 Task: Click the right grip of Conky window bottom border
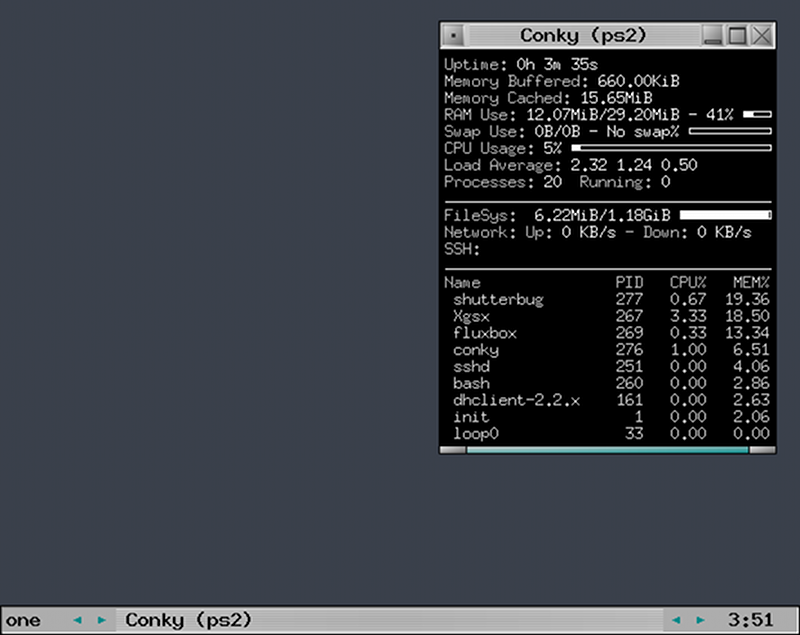pyautogui.click(x=763, y=450)
